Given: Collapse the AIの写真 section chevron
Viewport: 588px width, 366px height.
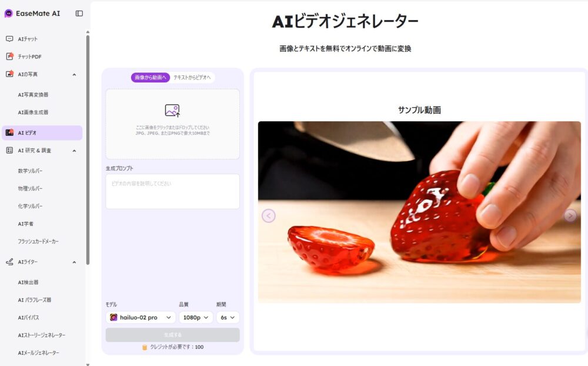Looking at the screenshot, I should click(x=74, y=74).
